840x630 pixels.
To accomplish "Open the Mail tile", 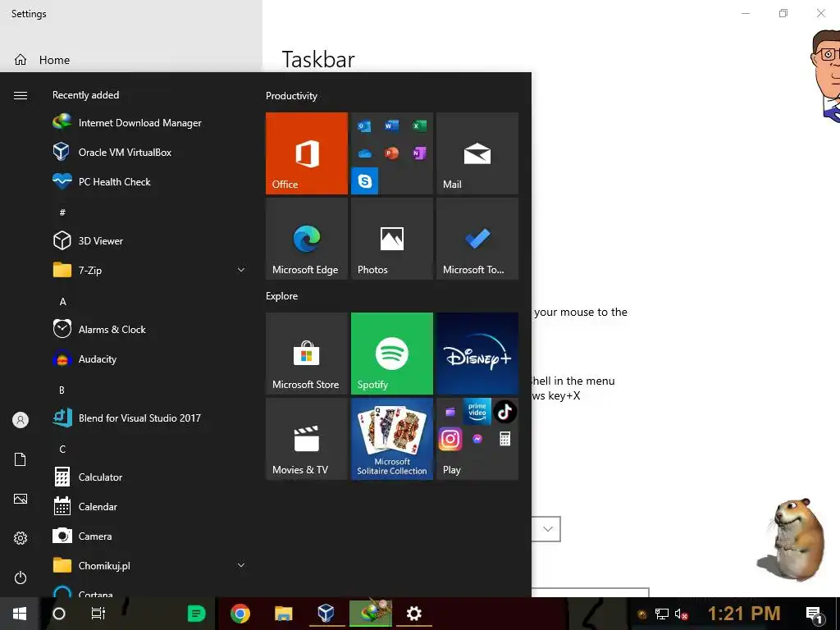I will point(477,153).
